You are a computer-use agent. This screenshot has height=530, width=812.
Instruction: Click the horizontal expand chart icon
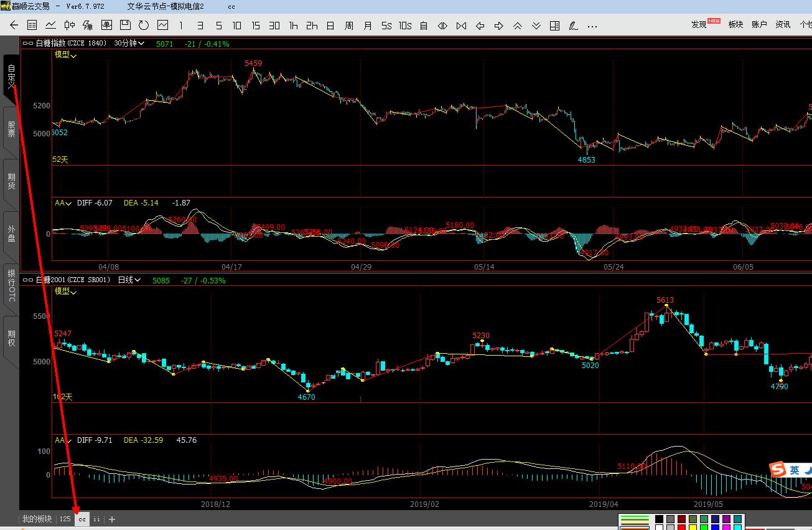tap(442, 26)
